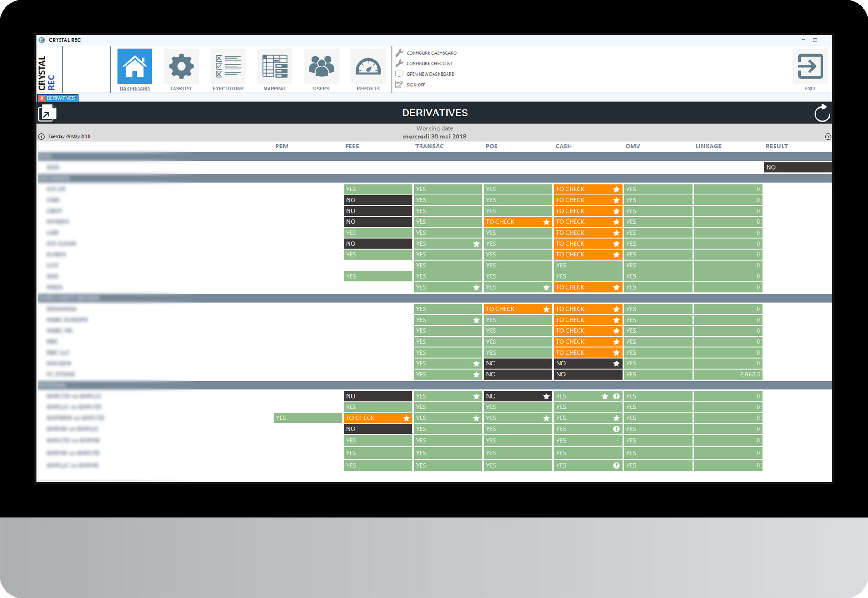
Task: Open the Tasklist gear icon
Action: pos(181,66)
